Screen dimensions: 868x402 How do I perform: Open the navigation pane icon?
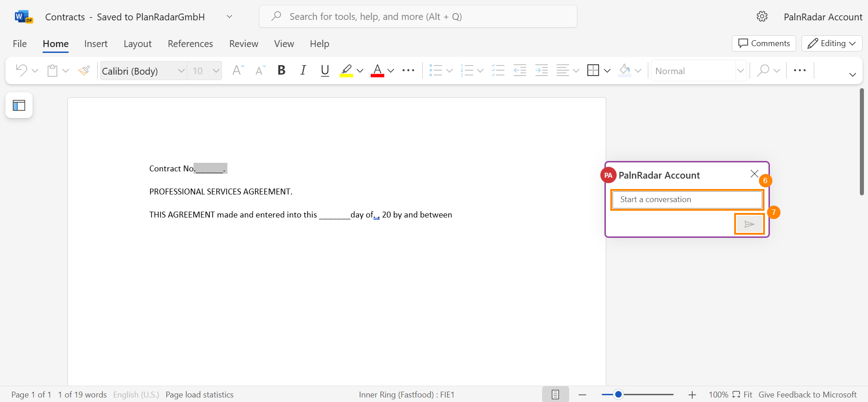tap(19, 105)
